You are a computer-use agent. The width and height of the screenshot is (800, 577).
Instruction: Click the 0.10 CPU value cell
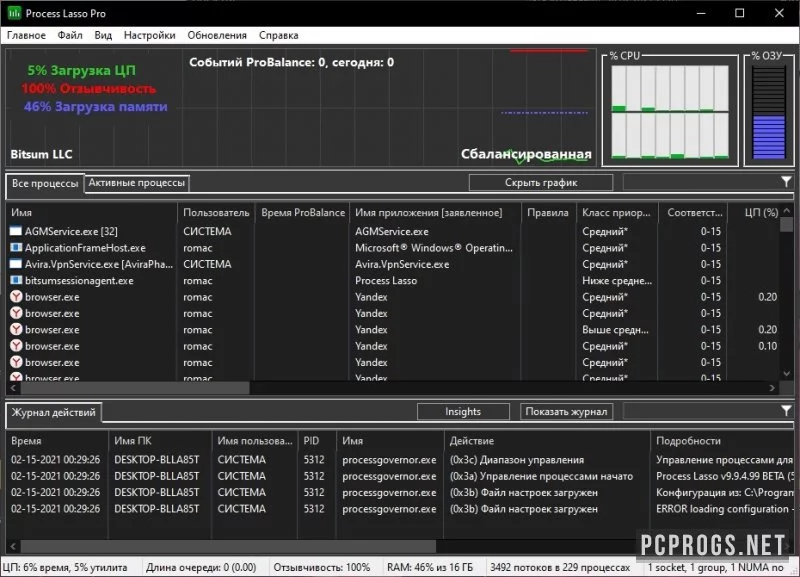pyautogui.click(x=767, y=346)
